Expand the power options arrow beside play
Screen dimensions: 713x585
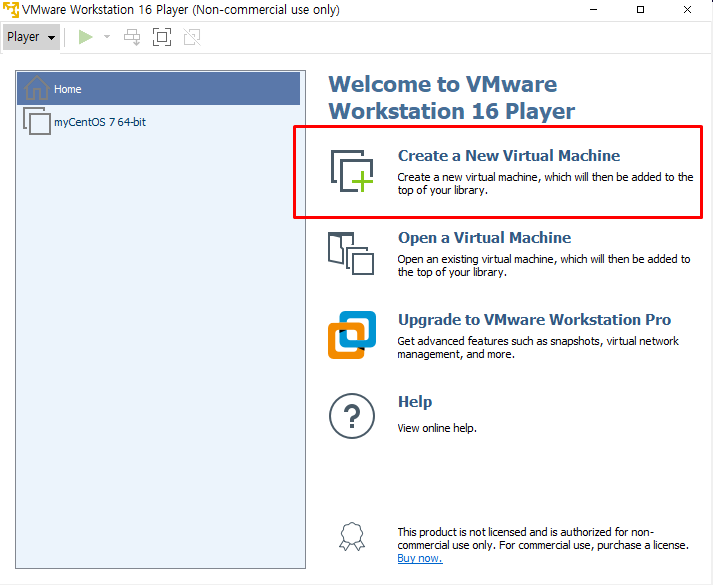(x=107, y=36)
